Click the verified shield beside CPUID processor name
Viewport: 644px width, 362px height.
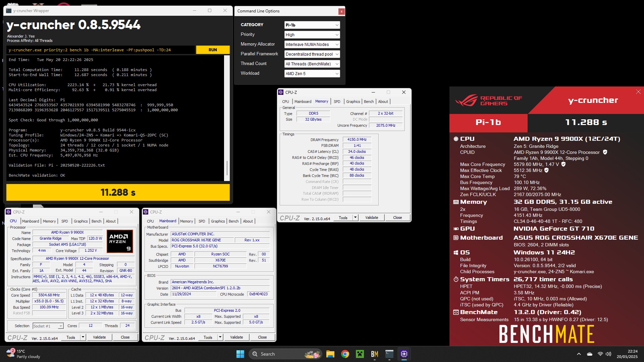pyautogui.click(x=605, y=152)
